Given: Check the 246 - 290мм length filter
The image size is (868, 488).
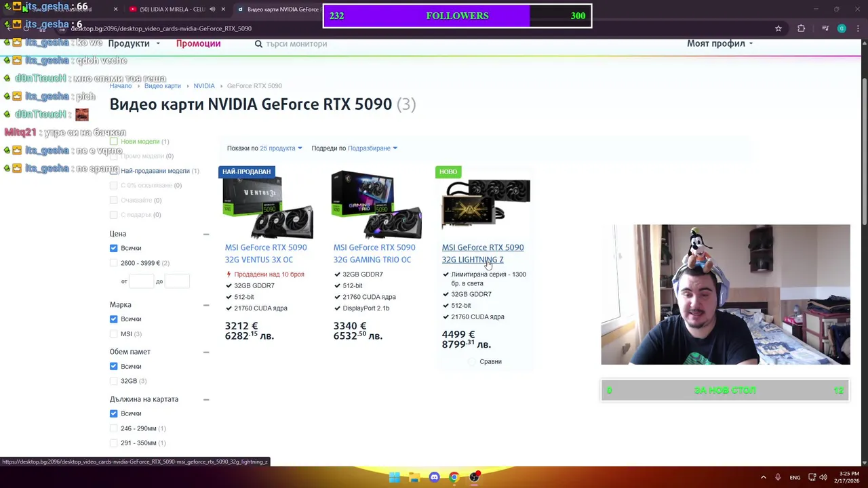Looking at the screenshot, I should coord(113,428).
